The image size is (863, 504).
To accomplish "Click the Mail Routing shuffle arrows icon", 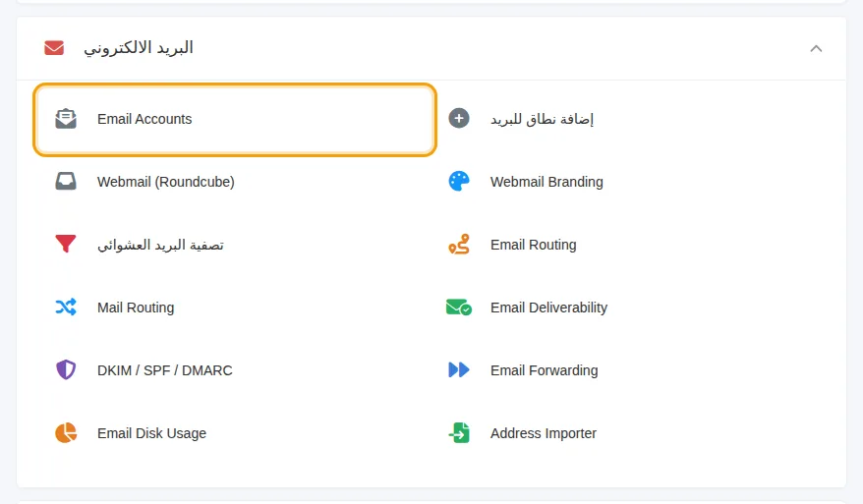I will point(66,308).
